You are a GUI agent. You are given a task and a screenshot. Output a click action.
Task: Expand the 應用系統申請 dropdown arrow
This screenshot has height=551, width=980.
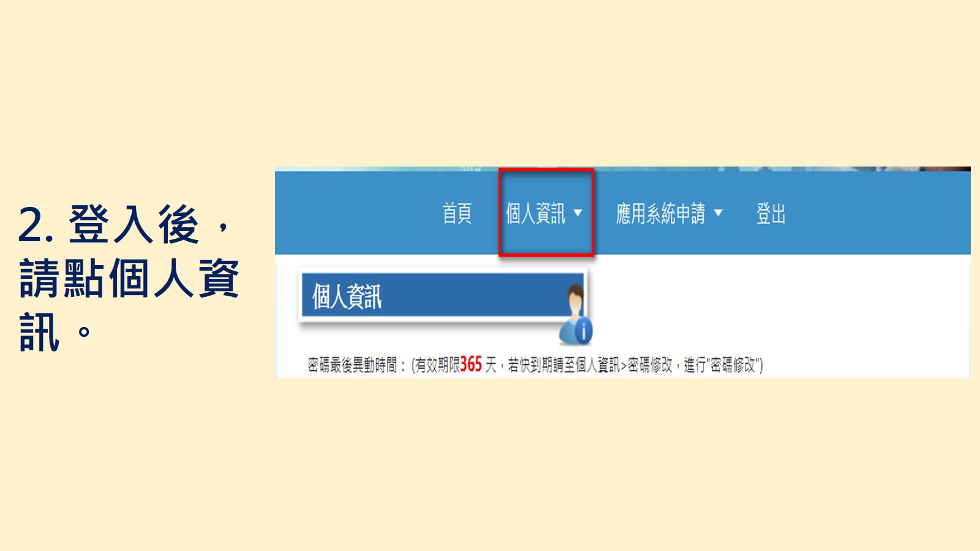[x=718, y=213]
